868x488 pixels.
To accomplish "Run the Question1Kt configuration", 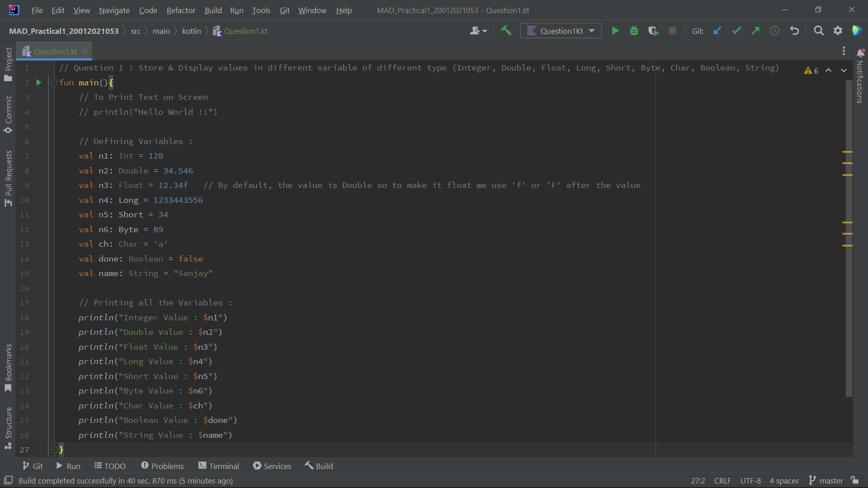I will 615,30.
